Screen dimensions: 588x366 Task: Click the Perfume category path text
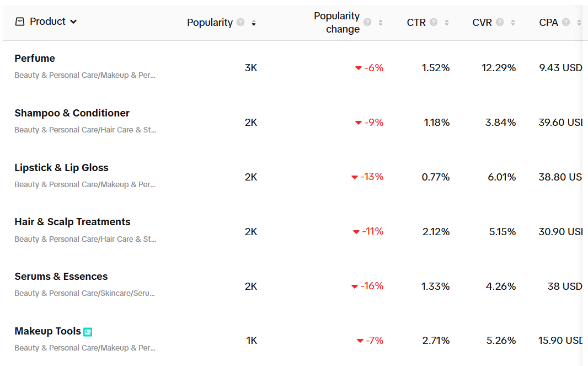(85, 75)
